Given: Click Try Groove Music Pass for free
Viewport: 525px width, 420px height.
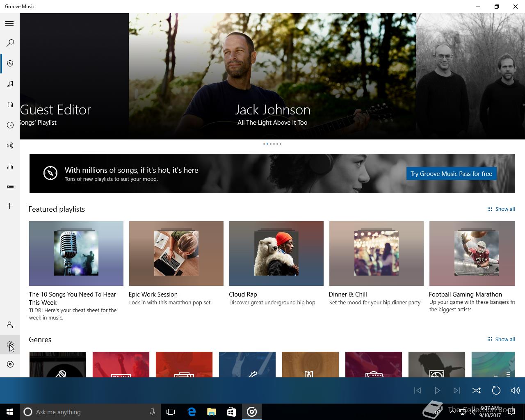Looking at the screenshot, I should (x=451, y=174).
